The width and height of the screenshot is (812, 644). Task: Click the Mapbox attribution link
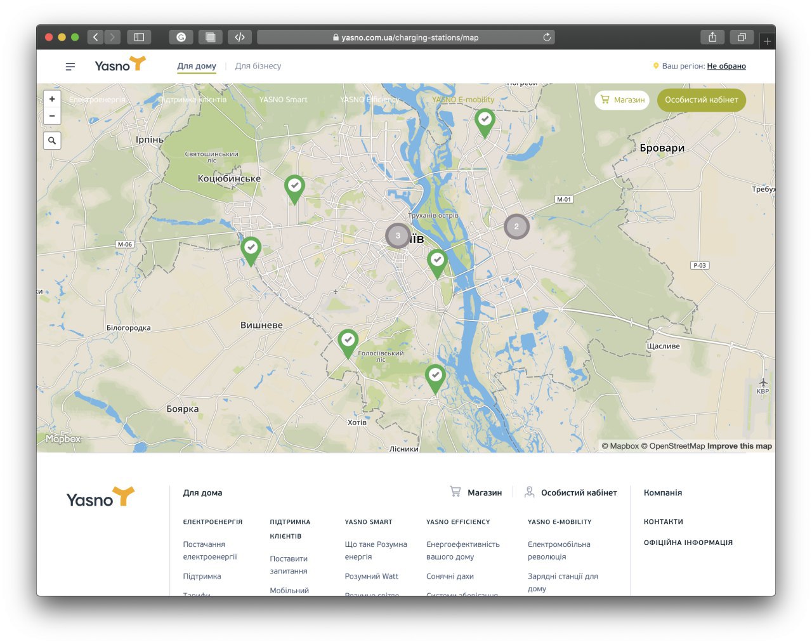click(x=620, y=446)
